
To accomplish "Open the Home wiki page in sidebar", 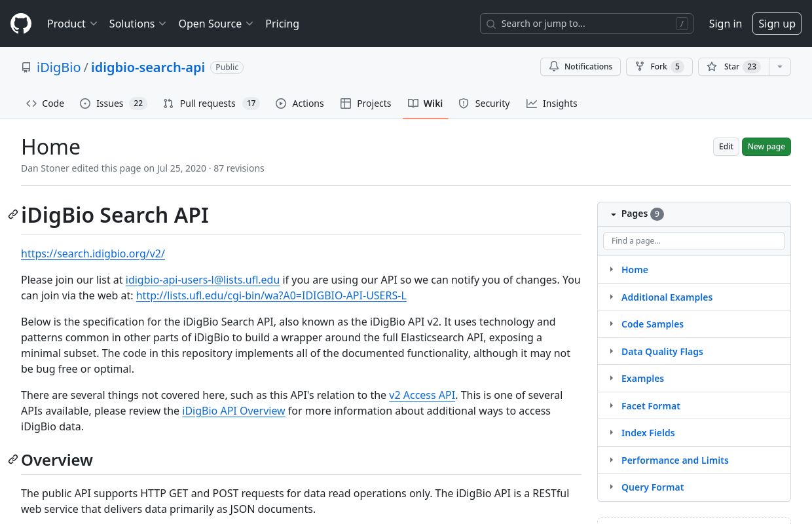I will [635, 269].
